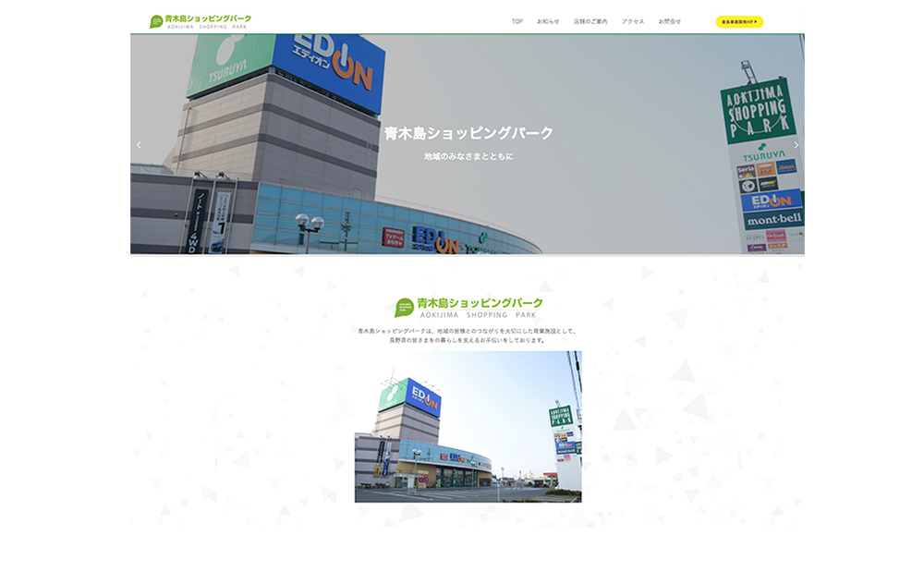Click the yellow HP button in header
This screenshot has height=584, width=924.
tap(739, 22)
